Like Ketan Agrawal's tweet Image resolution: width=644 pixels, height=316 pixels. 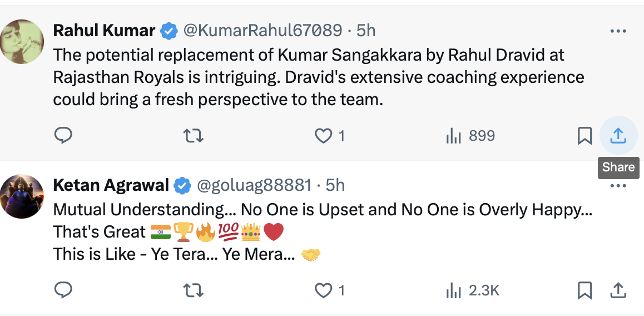[324, 290]
